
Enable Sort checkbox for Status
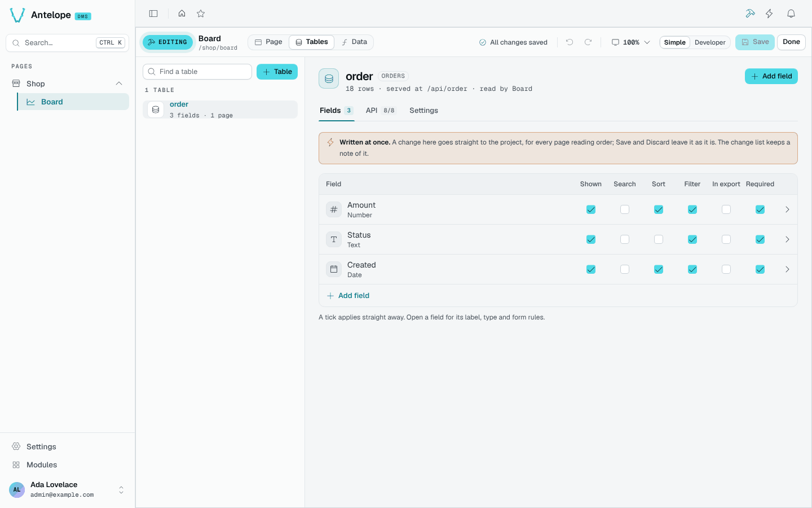coord(659,239)
